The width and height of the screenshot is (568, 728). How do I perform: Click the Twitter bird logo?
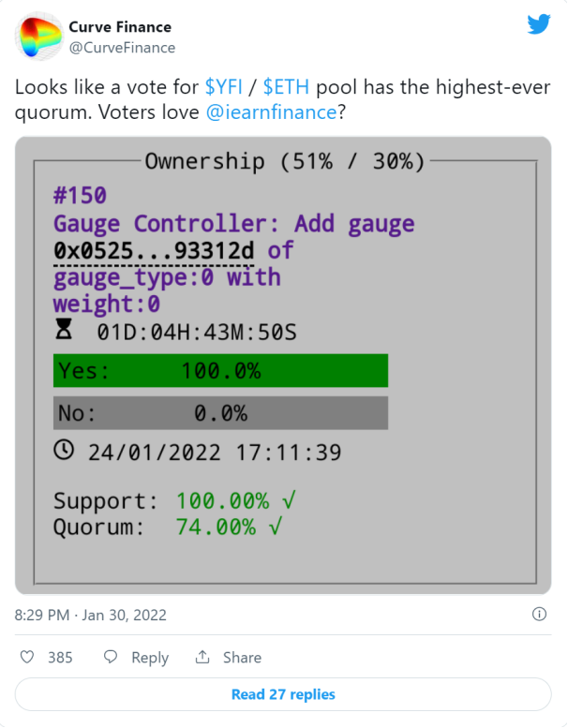(x=539, y=23)
